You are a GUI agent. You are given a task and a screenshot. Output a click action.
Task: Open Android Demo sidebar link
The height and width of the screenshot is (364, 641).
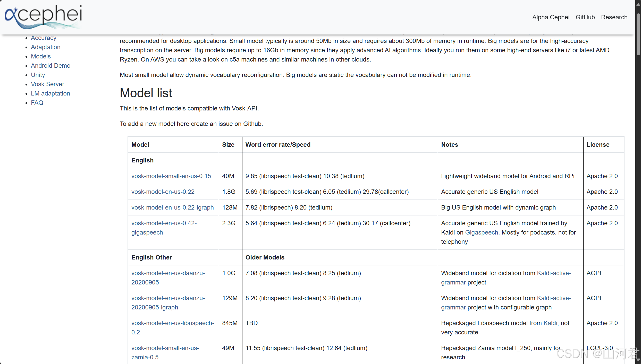[x=50, y=66]
